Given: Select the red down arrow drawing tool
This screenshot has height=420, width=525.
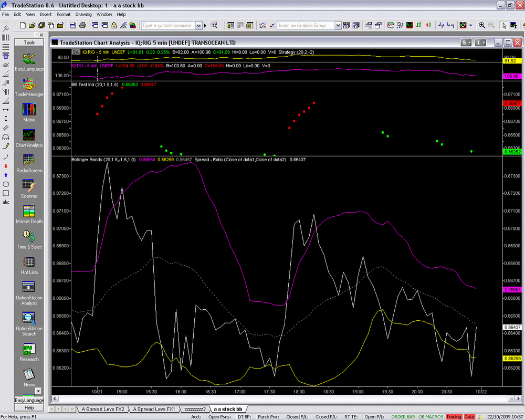Looking at the screenshot, I should (x=6, y=166).
